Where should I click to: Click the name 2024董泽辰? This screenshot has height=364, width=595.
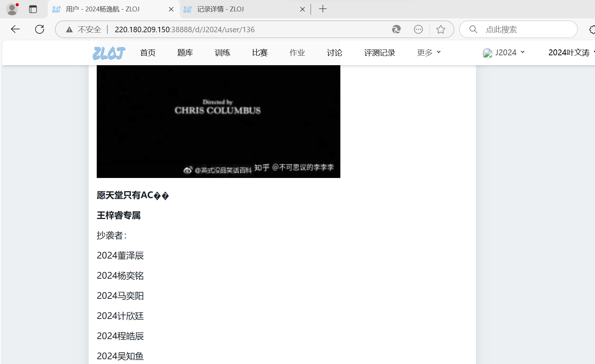click(x=120, y=256)
